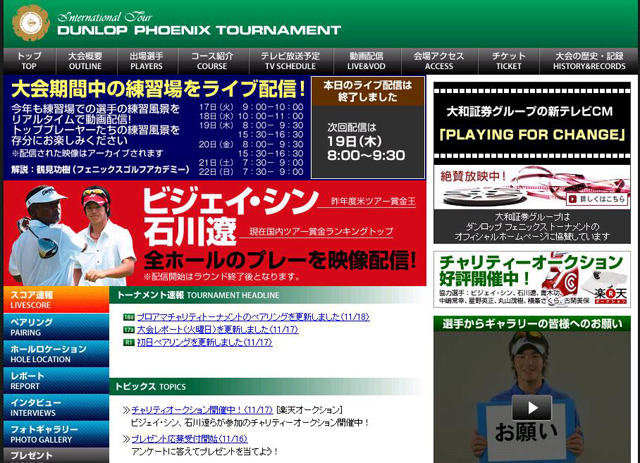
Task: Click 選手からギャラリーの皆様へのお願い heading
Action: (532, 324)
